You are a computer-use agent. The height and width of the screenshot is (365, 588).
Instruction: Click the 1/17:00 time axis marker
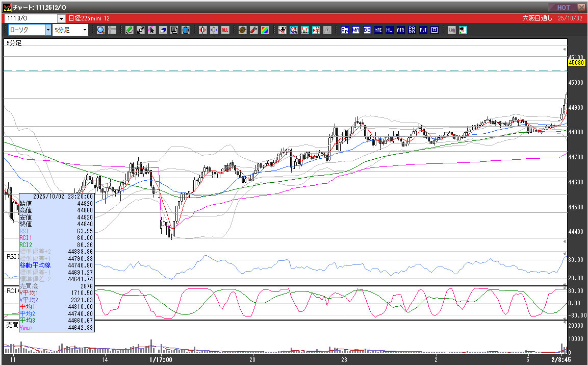(x=162, y=359)
